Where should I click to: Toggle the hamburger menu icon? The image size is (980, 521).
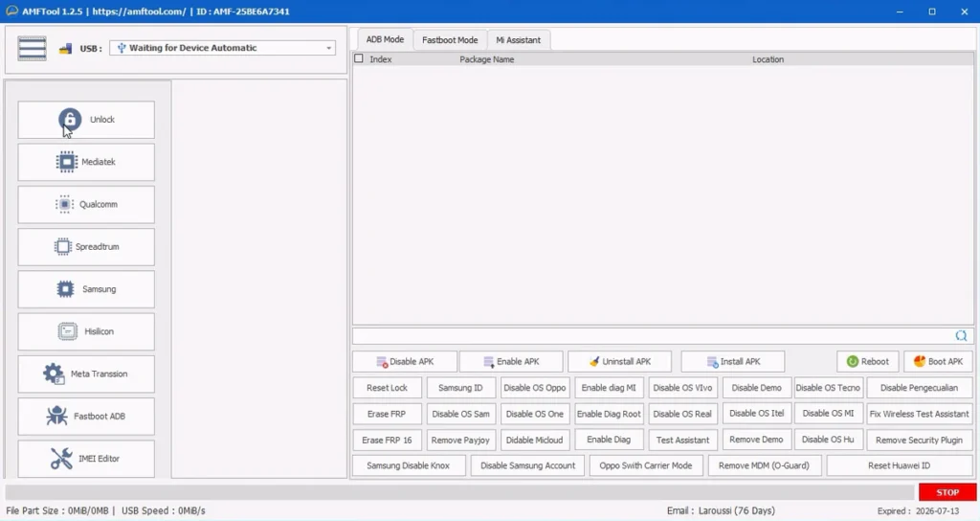33,48
